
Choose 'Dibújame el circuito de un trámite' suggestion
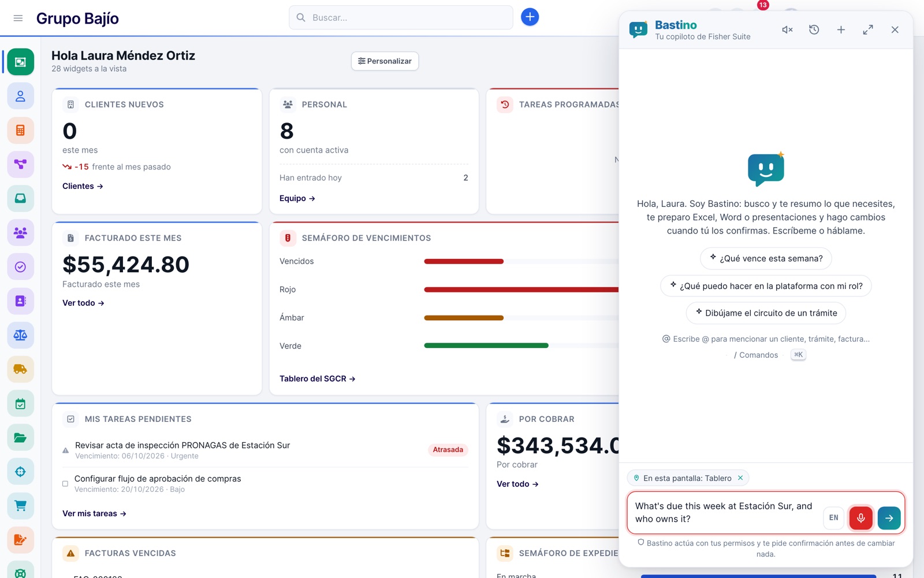[x=766, y=313]
